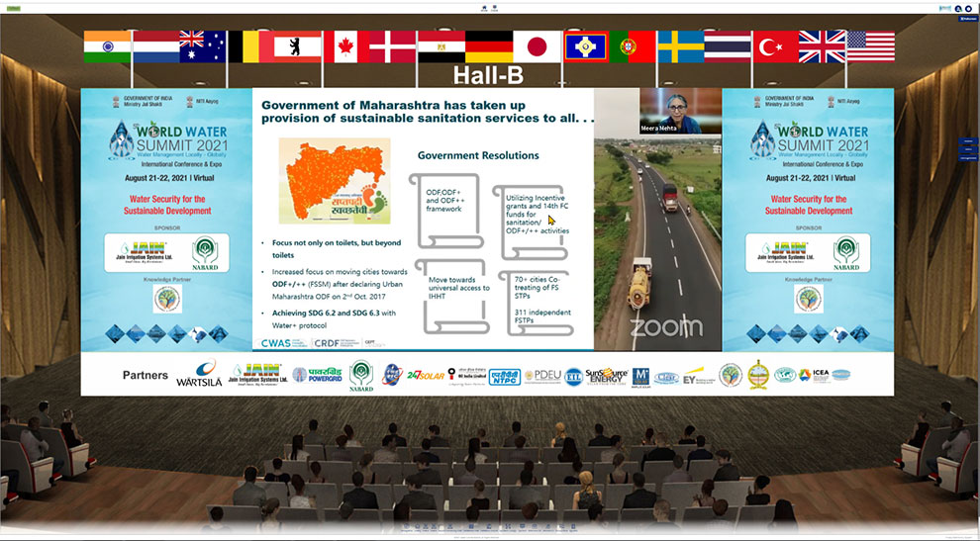The width and height of the screenshot is (980, 541).
Task: Click Jain Irrigation logo in the partners strip
Action: pyautogui.click(x=257, y=374)
